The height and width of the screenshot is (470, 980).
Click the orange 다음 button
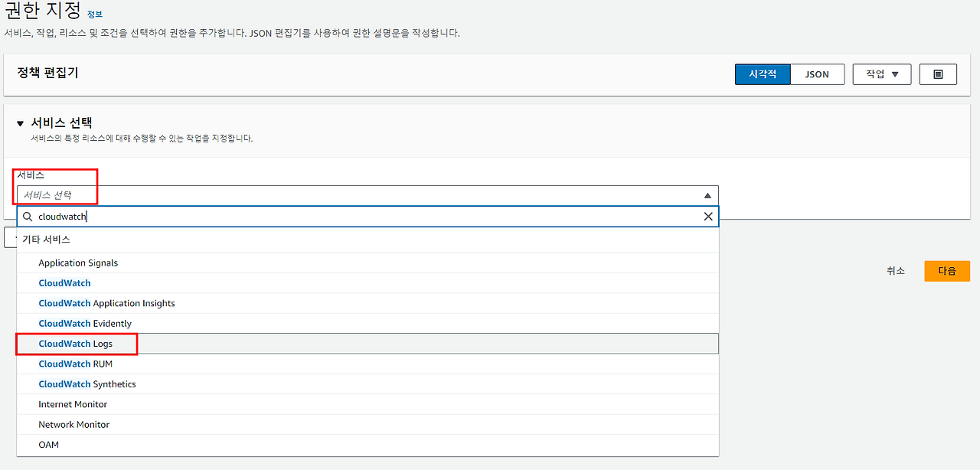[x=947, y=271]
